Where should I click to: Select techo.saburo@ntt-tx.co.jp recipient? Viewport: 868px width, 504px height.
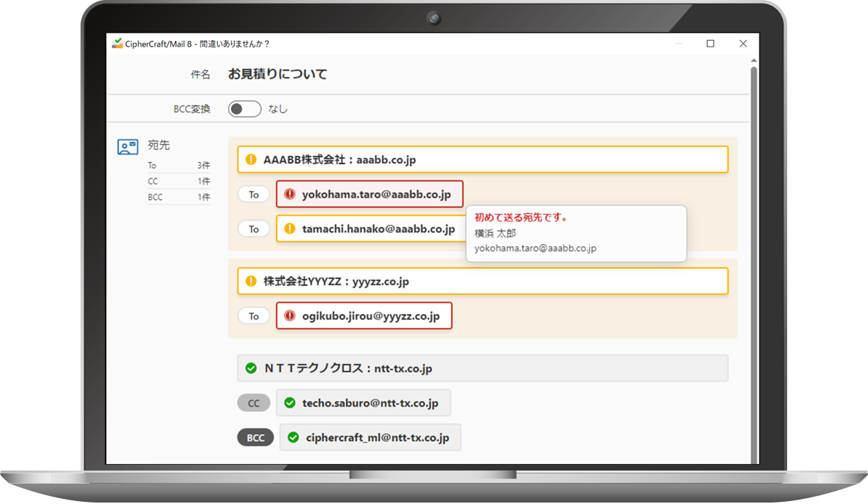pyautogui.click(x=363, y=403)
